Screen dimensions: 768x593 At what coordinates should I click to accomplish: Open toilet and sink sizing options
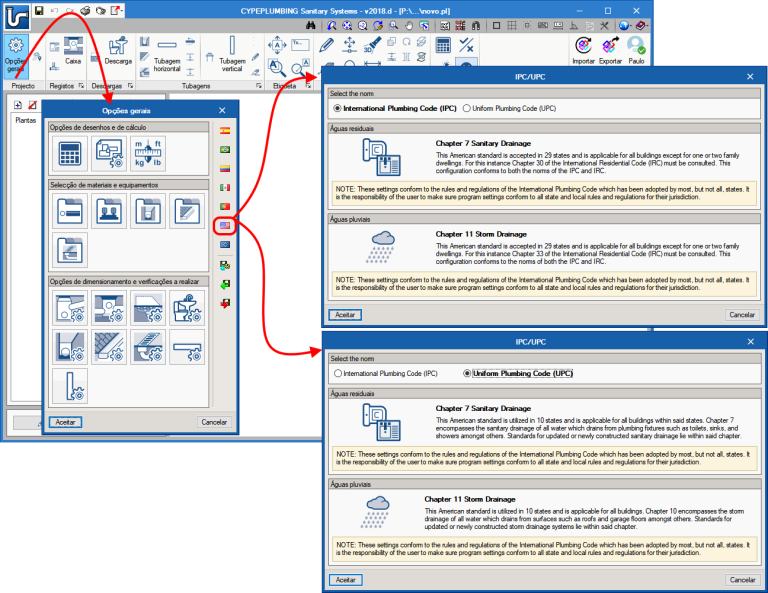[x=187, y=308]
